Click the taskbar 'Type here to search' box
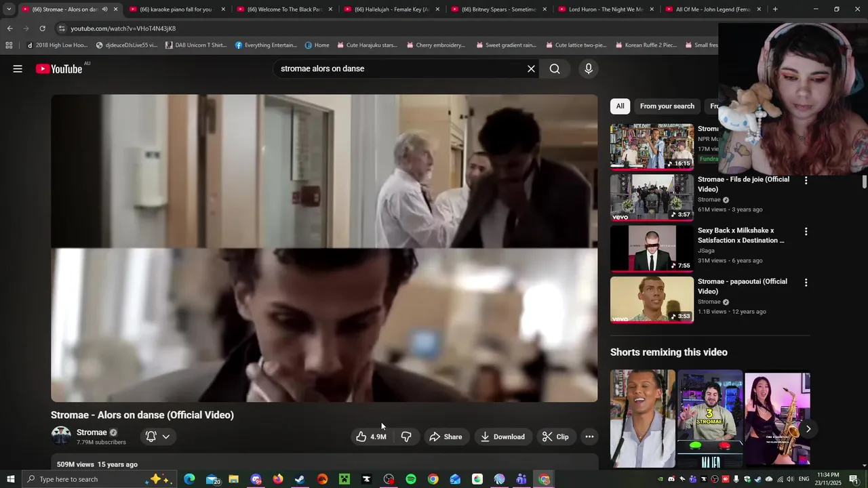 pyautogui.click(x=98, y=479)
